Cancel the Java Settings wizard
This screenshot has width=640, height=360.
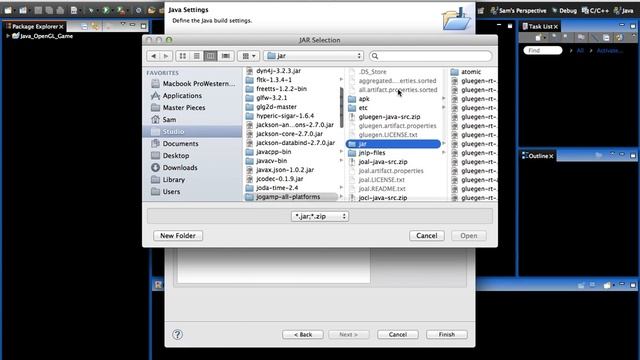click(398, 334)
